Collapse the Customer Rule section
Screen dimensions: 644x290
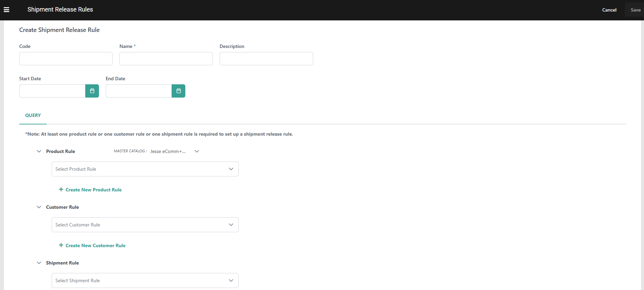click(39, 207)
